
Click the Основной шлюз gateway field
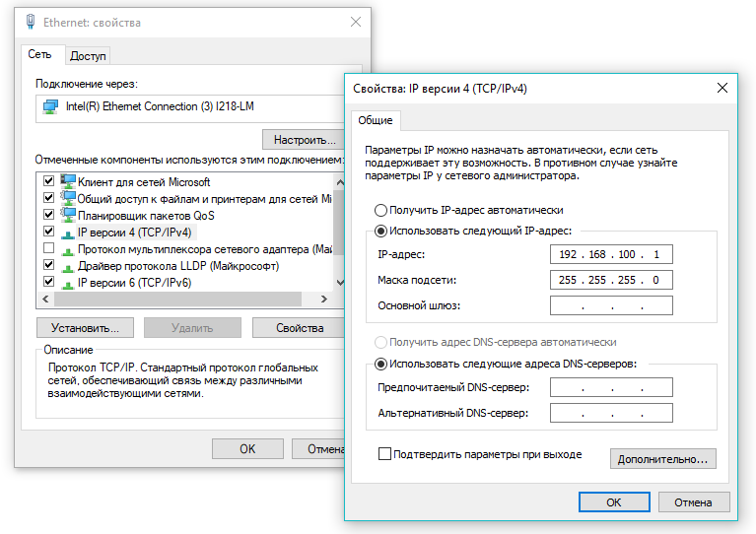[611, 305]
